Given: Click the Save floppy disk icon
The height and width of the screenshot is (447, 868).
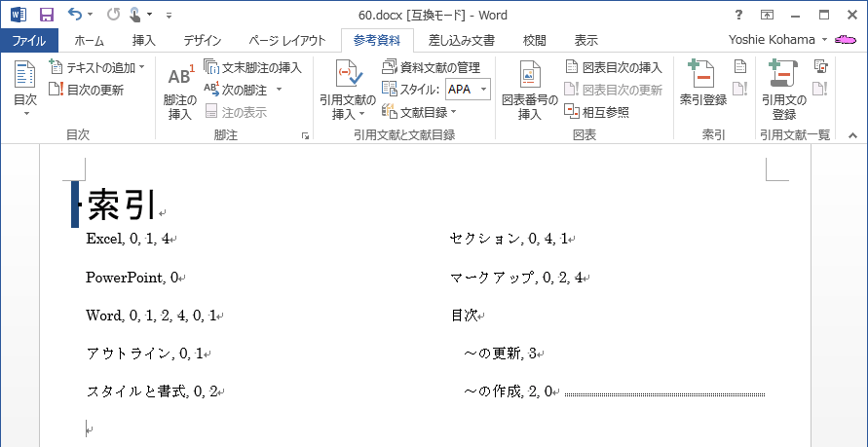Looking at the screenshot, I should pos(47,15).
